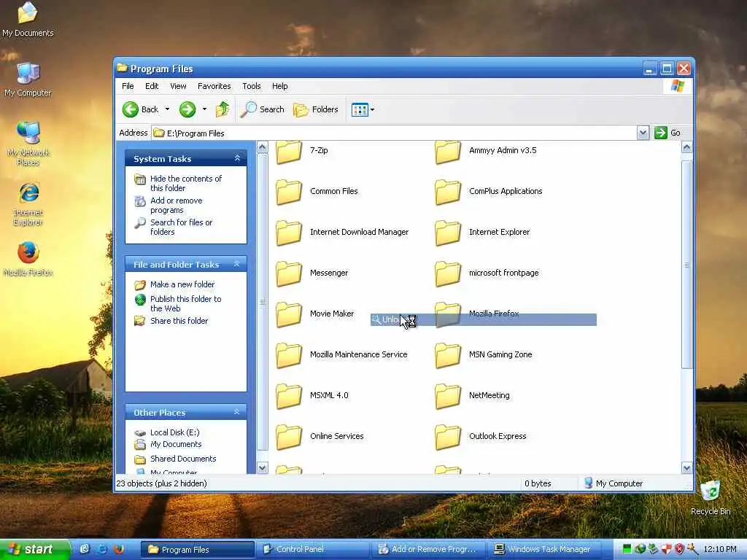
Task: Expand the Address bar dropdown
Action: [643, 133]
